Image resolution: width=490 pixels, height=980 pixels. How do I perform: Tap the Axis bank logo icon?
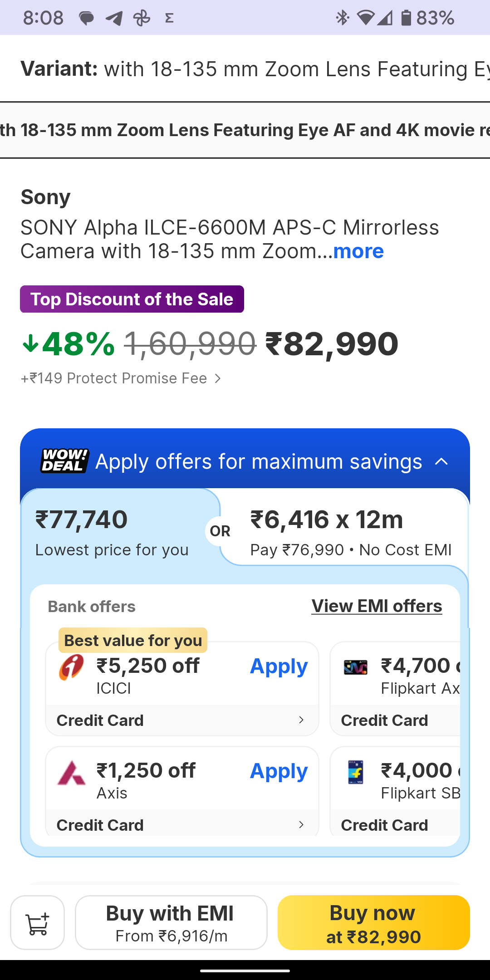pos(71,773)
